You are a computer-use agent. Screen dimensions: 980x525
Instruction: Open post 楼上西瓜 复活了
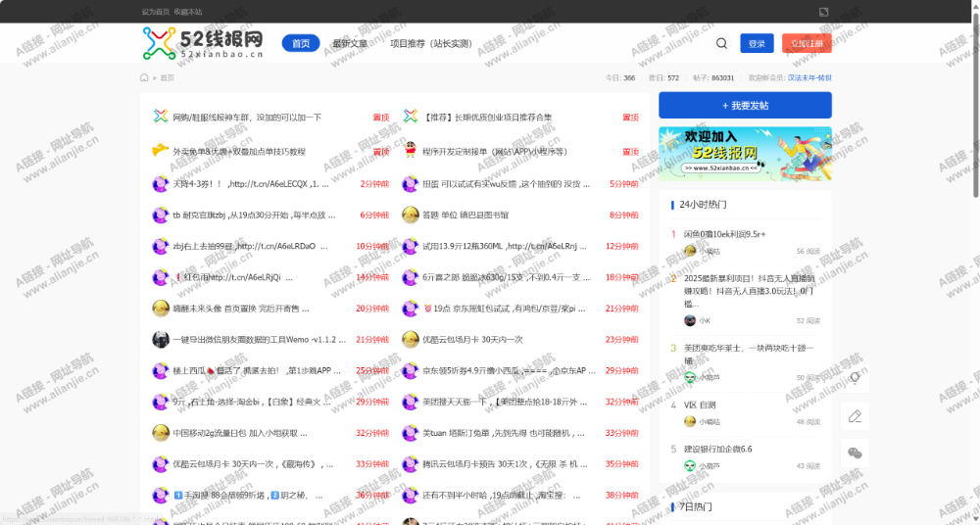pos(257,370)
